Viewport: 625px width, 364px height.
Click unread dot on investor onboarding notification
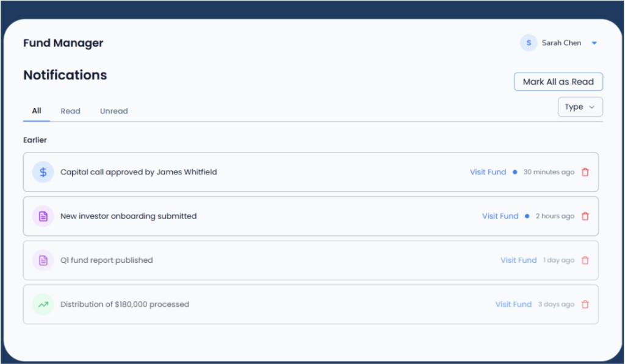[527, 216]
